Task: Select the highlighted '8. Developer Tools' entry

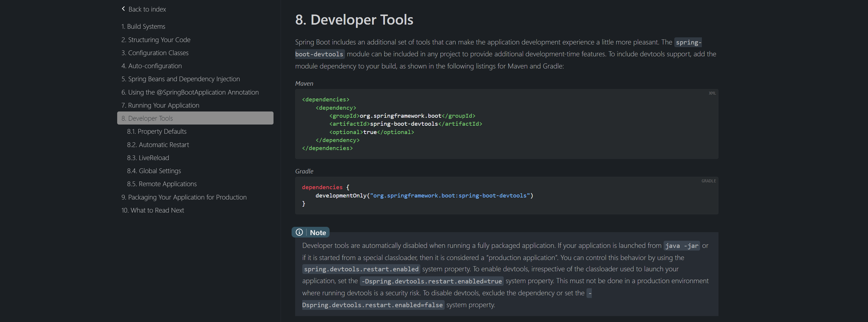Action: [147, 118]
